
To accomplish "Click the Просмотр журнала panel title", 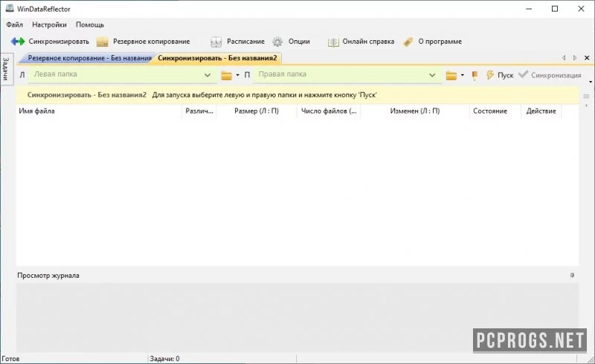I will pyautogui.click(x=48, y=276).
